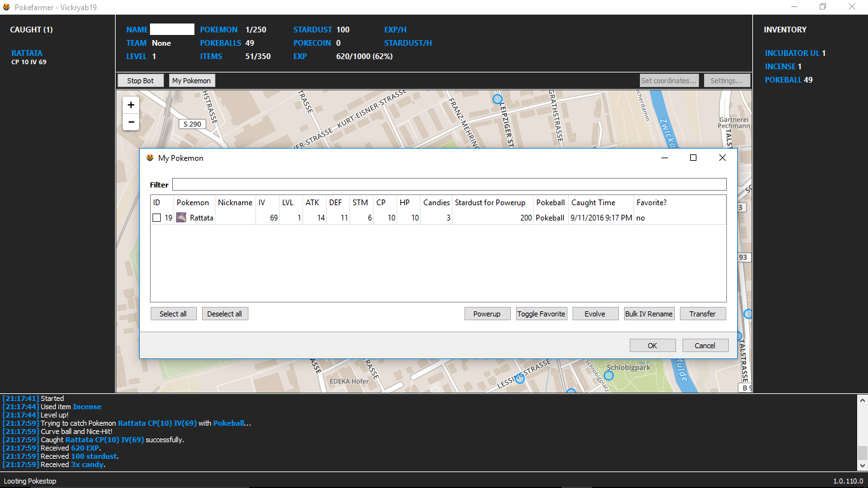Sort by the IV column header

[x=268, y=203]
